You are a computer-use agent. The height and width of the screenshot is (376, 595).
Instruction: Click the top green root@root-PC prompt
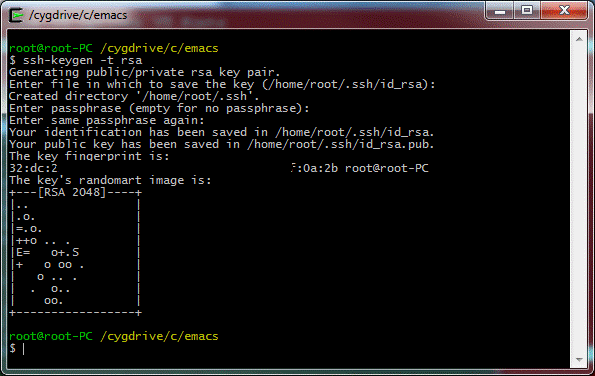pos(50,49)
